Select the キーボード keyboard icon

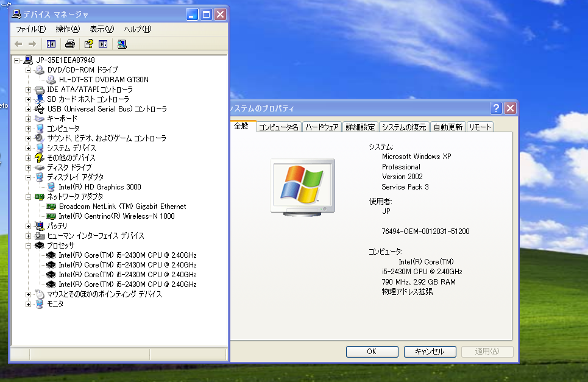pyautogui.click(x=40, y=119)
